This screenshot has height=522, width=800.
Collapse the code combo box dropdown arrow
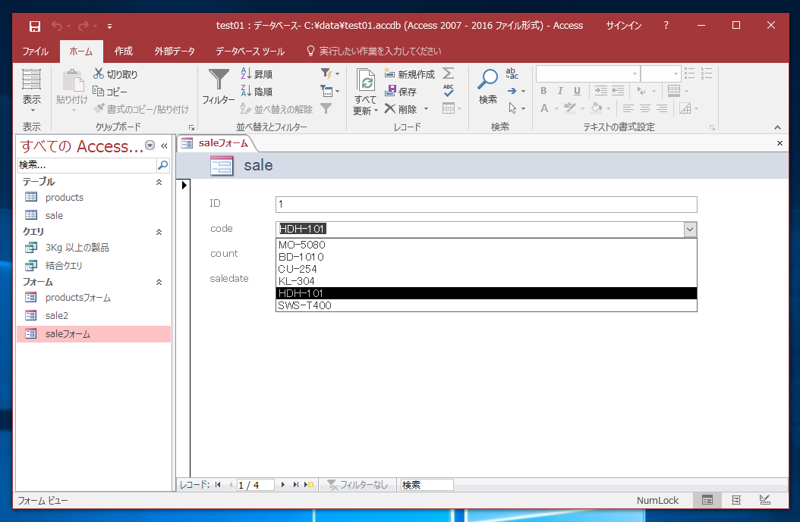pyautogui.click(x=689, y=229)
